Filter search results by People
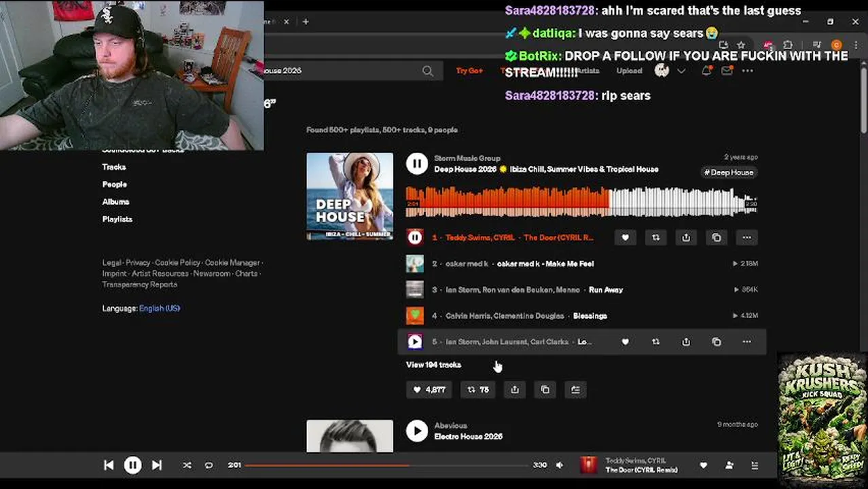 click(115, 185)
